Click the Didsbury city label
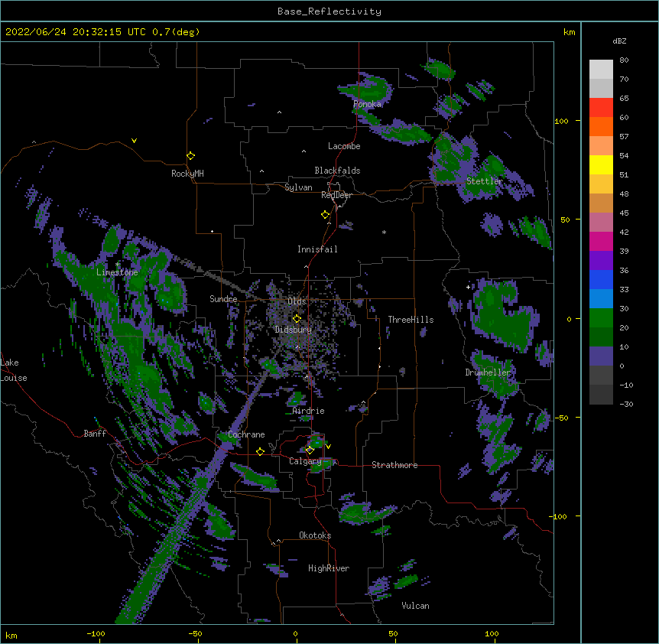Viewport: 659px width, 644px height. pyautogui.click(x=294, y=330)
